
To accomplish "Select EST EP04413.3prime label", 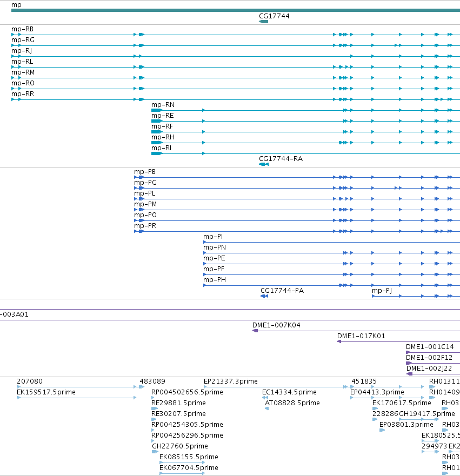I will click(x=377, y=392).
